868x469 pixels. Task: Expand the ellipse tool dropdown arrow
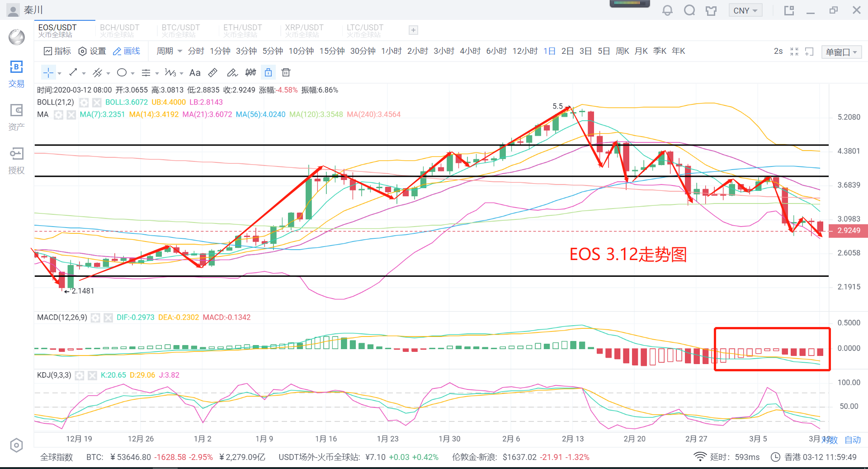132,73
